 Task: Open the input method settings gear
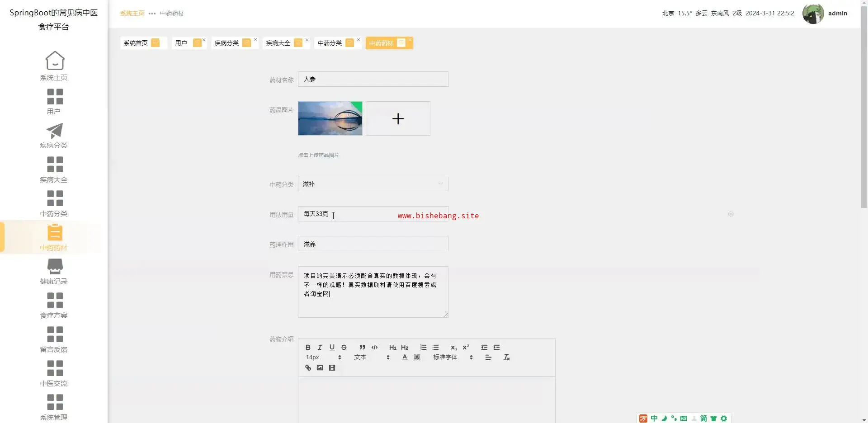(x=724, y=418)
